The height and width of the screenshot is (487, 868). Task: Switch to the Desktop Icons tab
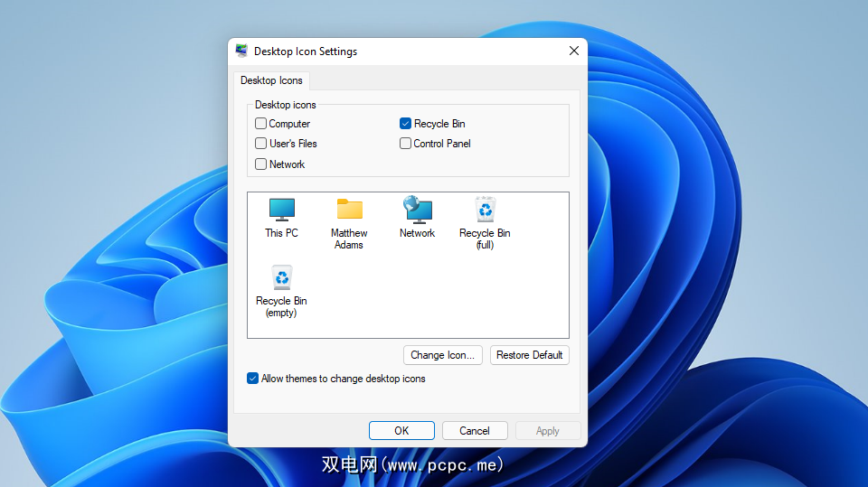pyautogui.click(x=271, y=80)
